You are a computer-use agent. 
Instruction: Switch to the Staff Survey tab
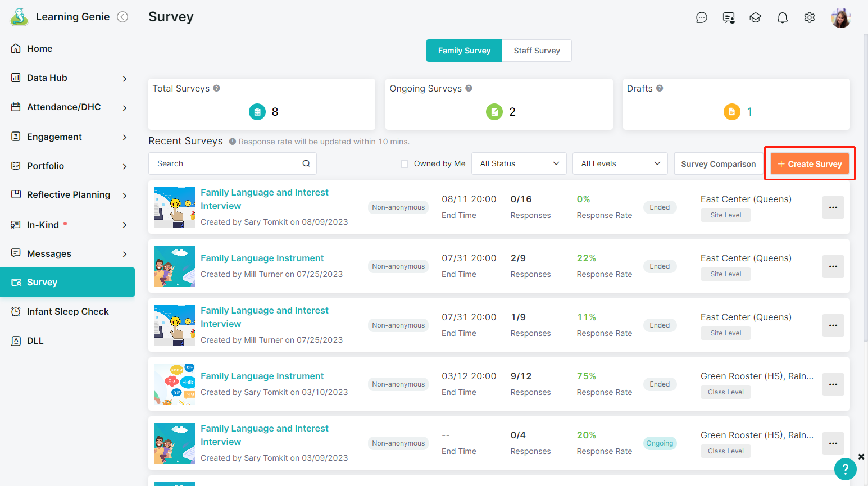tap(537, 51)
